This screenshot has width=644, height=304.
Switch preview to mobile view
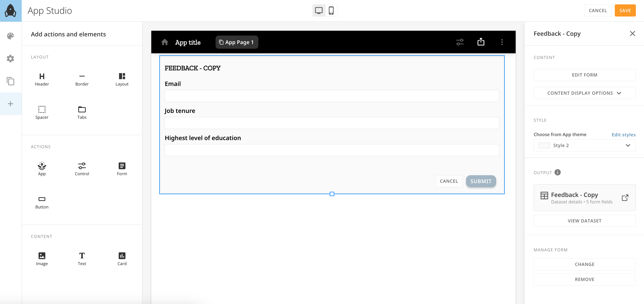331,10
